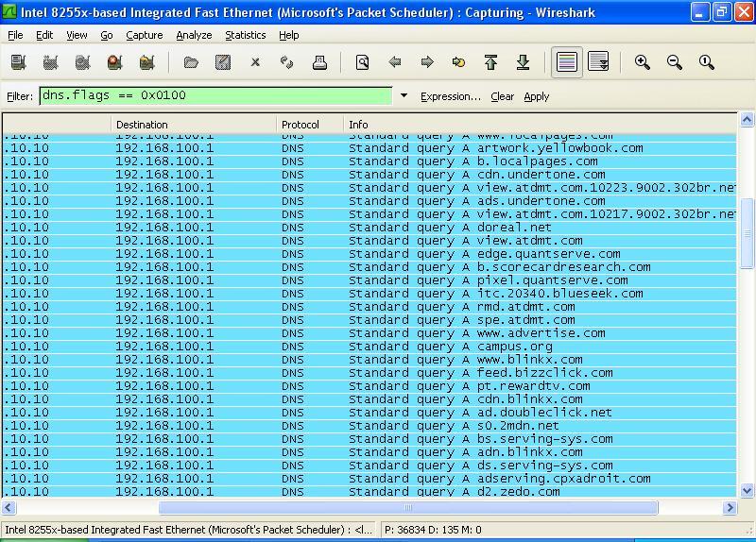Open the File menu
Viewport: 756px width, 542px height.
[15, 35]
